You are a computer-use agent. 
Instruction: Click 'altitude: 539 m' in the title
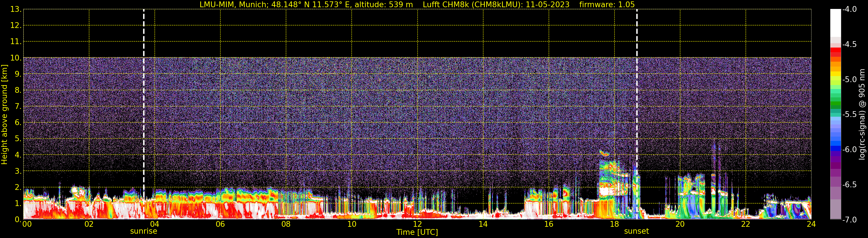(x=383, y=5)
